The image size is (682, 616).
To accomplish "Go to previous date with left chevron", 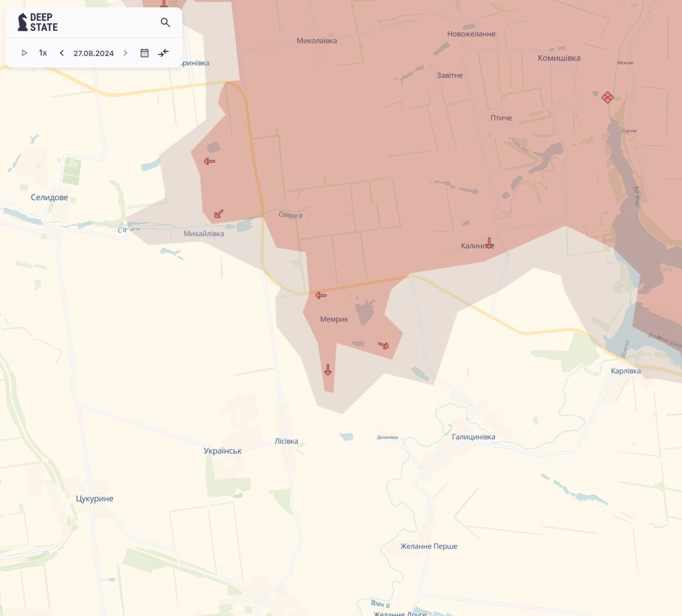I will [x=62, y=53].
